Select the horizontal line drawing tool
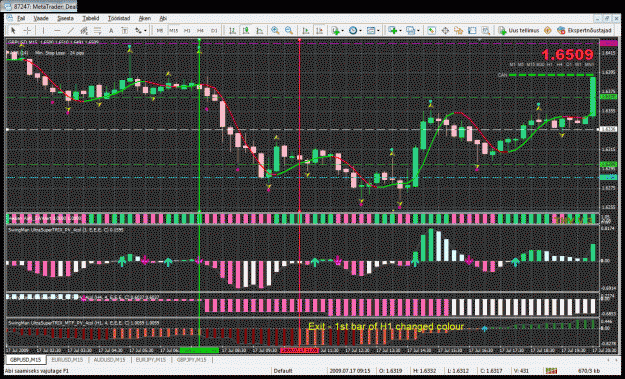This screenshot has height=379, width=625. coord(57,30)
